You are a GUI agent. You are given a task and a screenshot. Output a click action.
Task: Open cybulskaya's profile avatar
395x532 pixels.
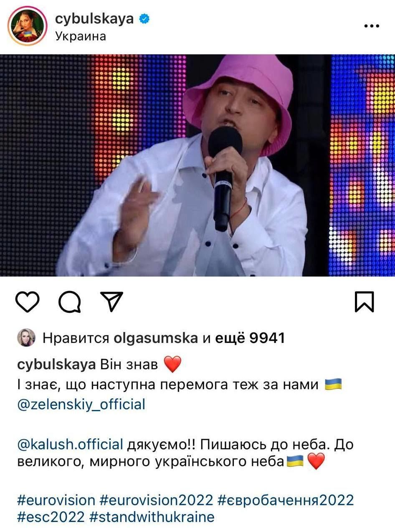[27, 26]
